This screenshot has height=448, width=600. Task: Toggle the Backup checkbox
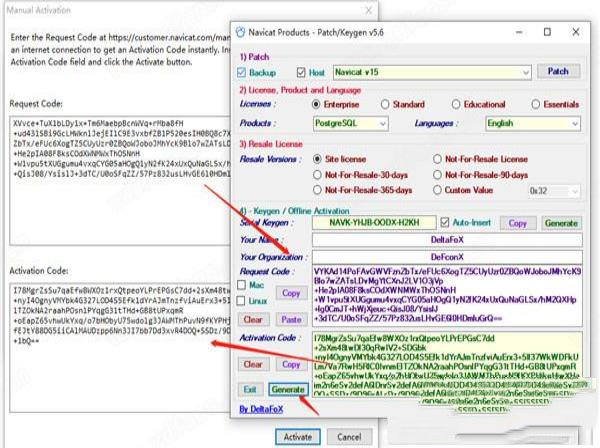pos(241,72)
